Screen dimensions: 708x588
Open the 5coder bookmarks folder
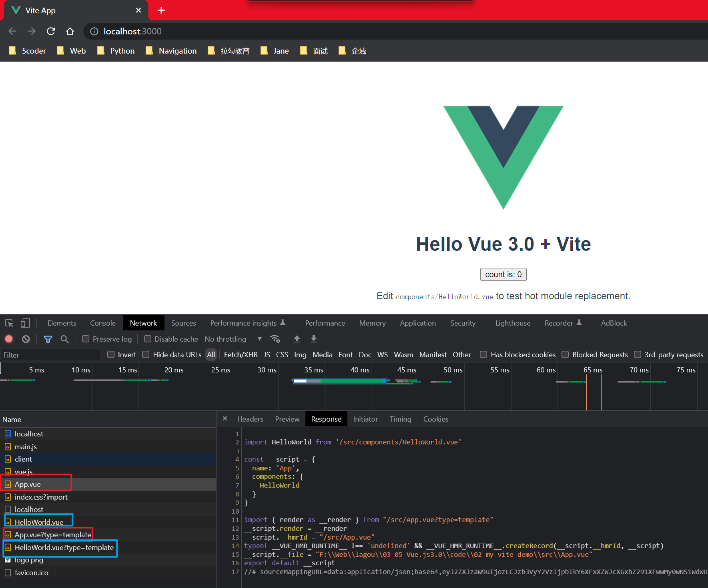27,51
